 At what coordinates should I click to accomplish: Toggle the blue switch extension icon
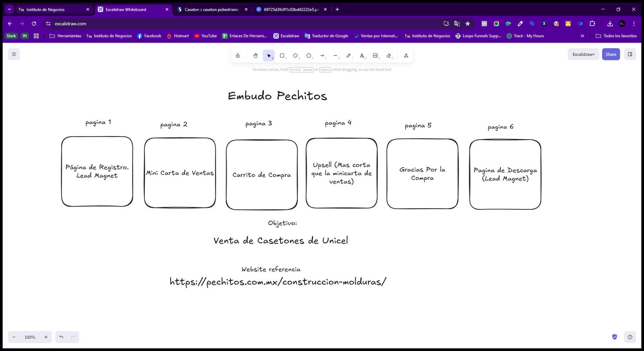coord(580,24)
